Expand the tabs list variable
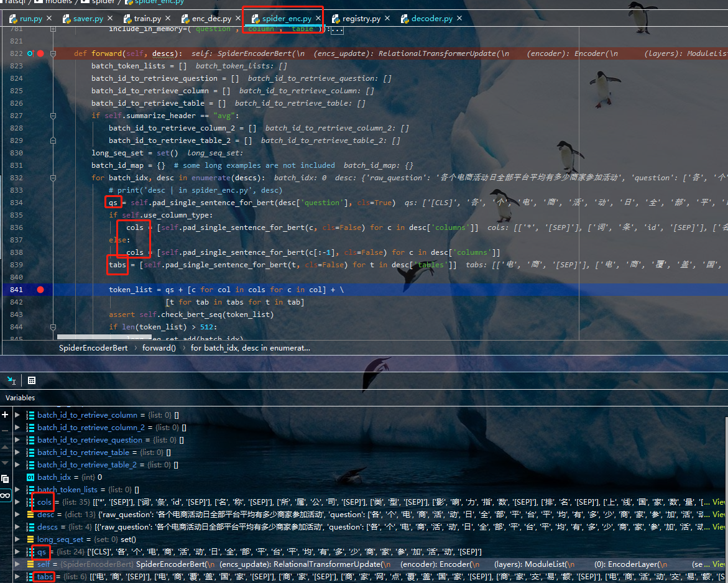This screenshot has width=728, height=583. [17, 577]
